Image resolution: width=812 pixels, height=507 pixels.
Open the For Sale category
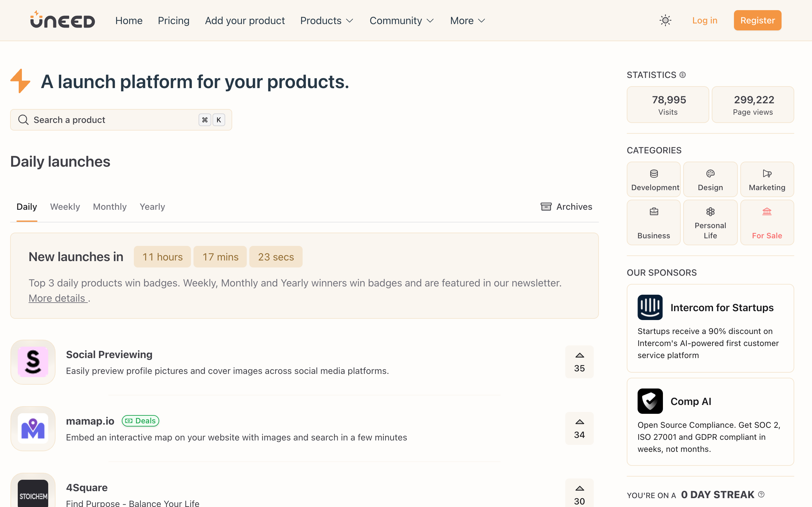point(767,223)
